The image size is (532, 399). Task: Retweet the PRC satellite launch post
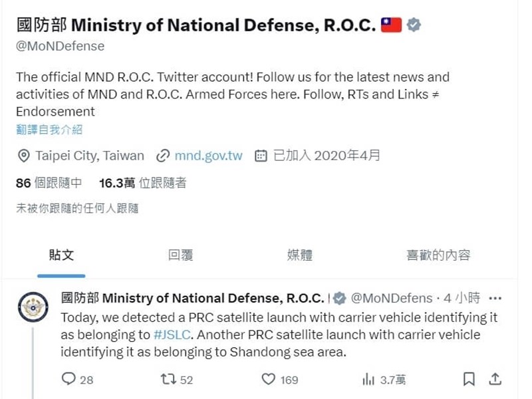pyautogui.click(x=168, y=379)
